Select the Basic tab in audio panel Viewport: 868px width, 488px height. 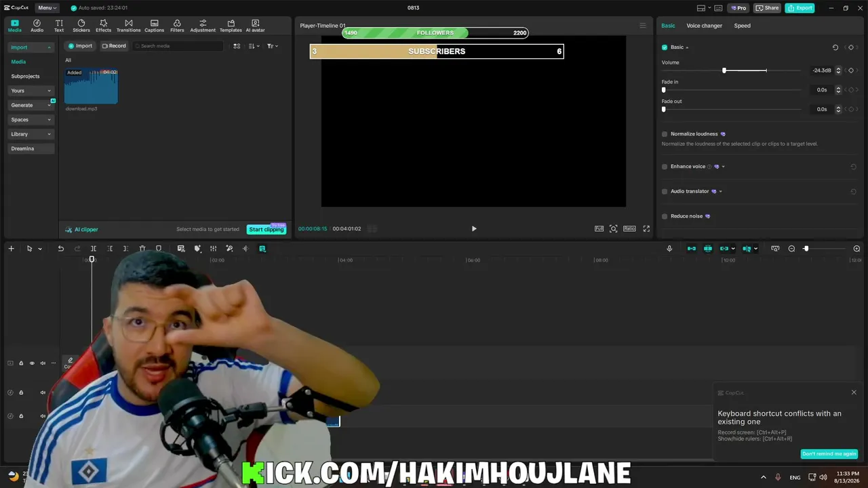tap(668, 26)
